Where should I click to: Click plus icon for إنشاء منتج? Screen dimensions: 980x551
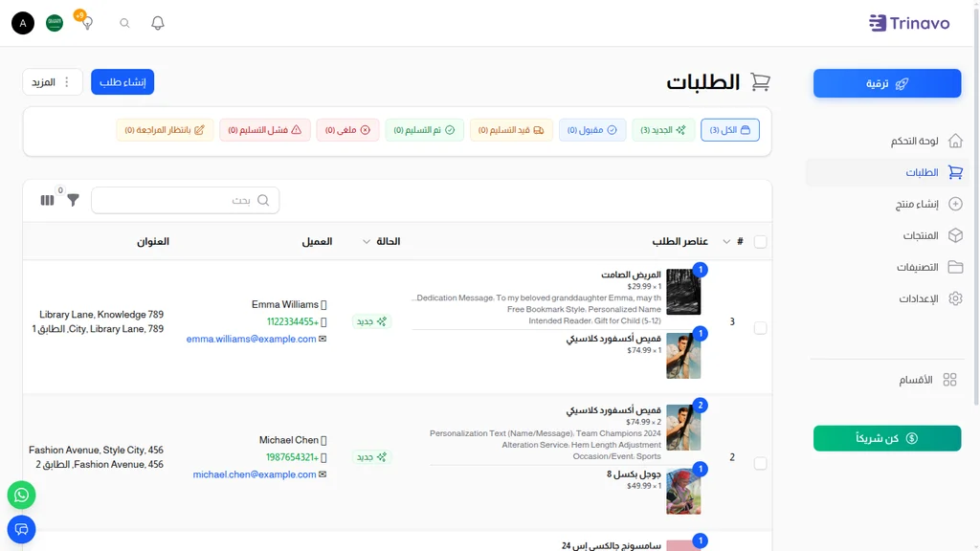click(x=955, y=204)
